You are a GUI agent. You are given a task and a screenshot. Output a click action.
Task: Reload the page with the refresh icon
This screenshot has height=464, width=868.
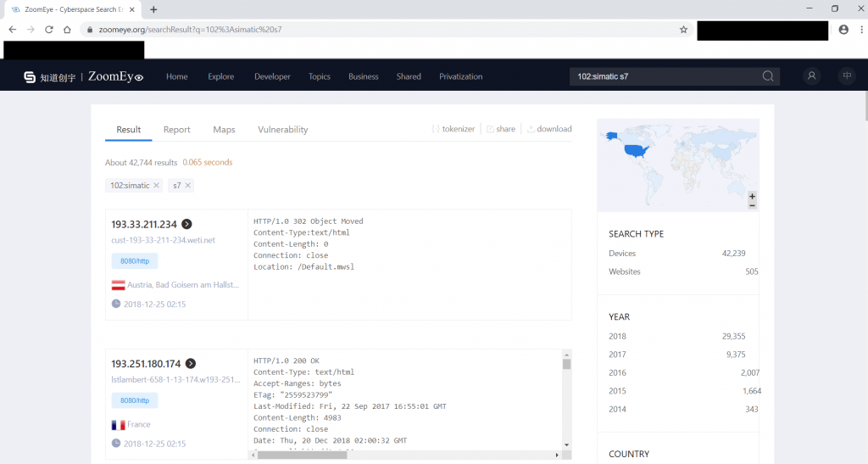tap(48, 30)
